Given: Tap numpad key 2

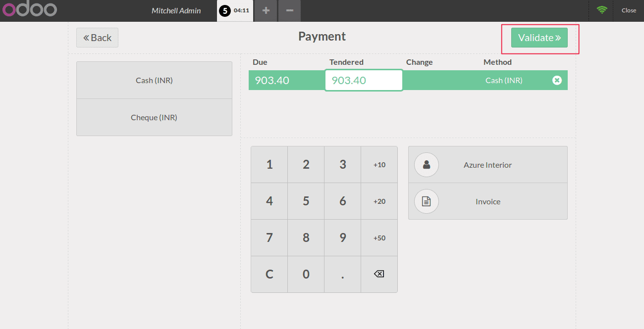Looking at the screenshot, I should [306, 165].
